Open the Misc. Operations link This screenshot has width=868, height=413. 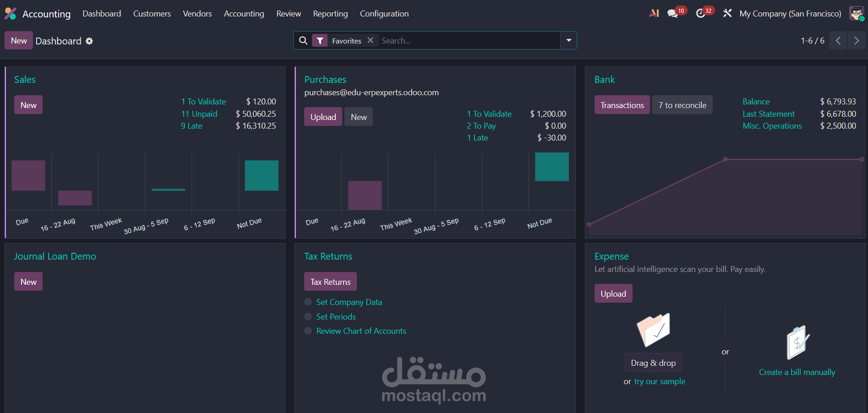[772, 126]
